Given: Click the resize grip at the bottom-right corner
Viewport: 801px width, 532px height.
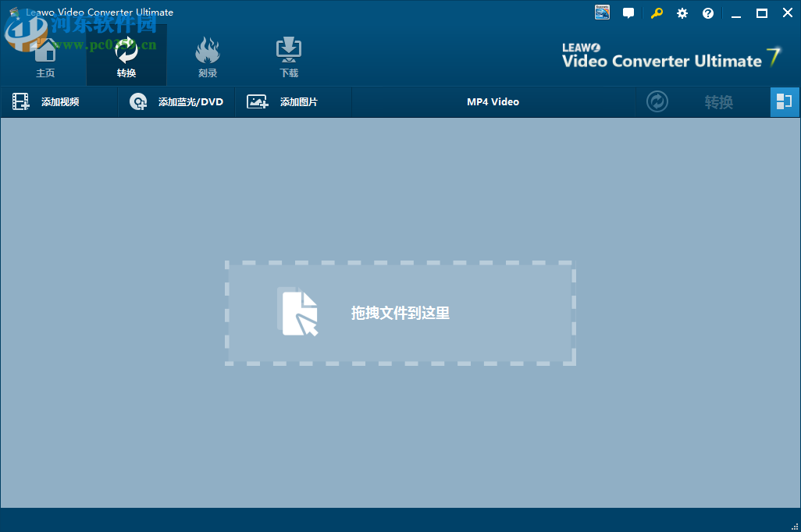Looking at the screenshot, I should click(x=796, y=527).
